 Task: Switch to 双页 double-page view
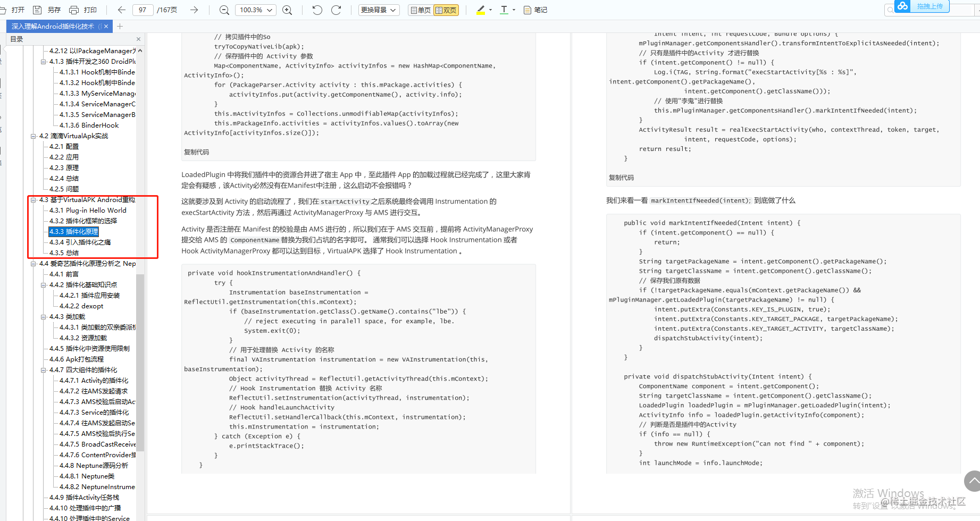[446, 10]
